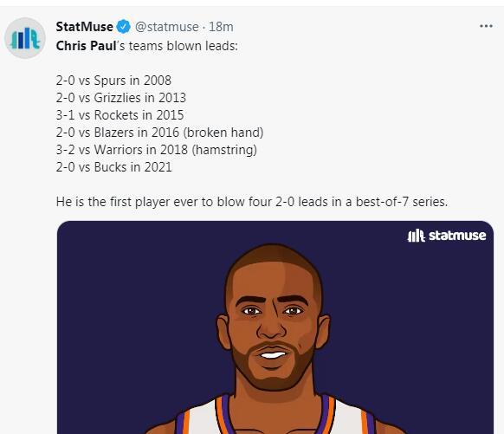The image size is (504, 434).
Task: Click the 'first player ever' sentence
Action: point(252,202)
